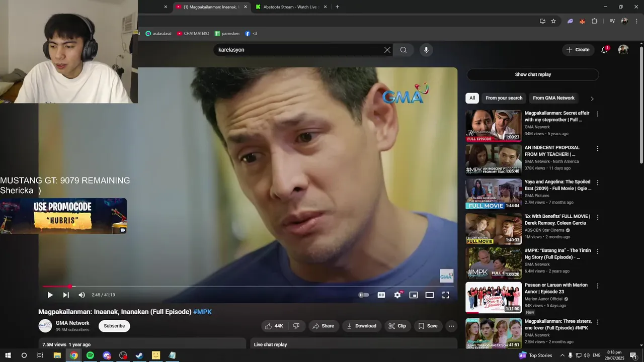Open options for AN INDECENT PROPOSAL video

(x=598, y=149)
